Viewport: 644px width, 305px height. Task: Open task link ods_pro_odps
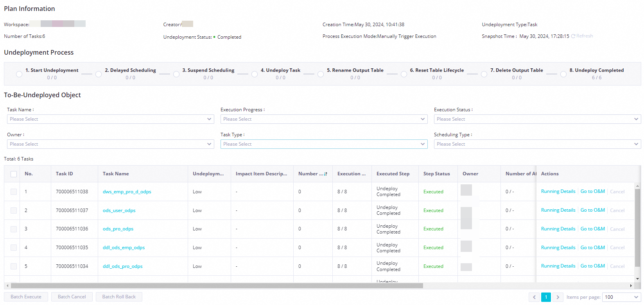[x=118, y=229]
